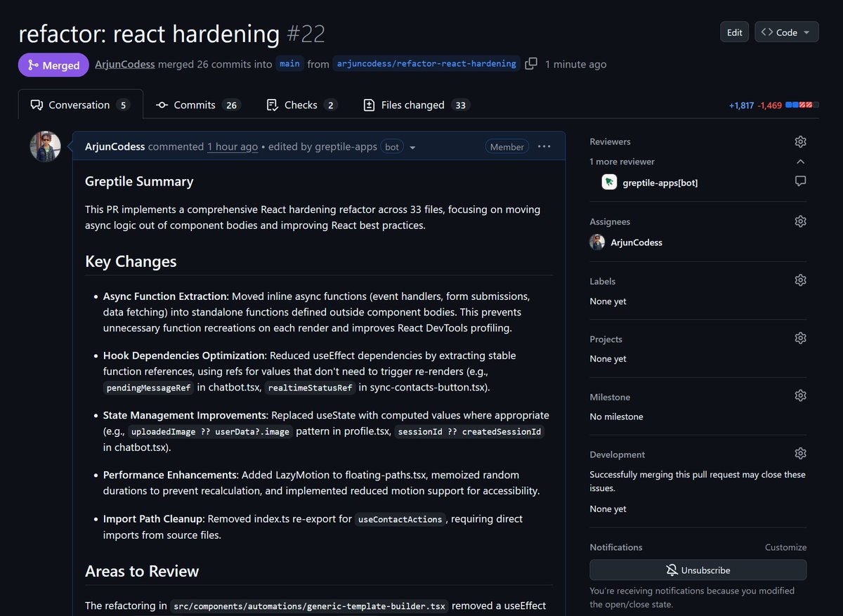This screenshot has height=616, width=843.
Task: Click the greptile-apps bot avatar icon
Action: 609,182
